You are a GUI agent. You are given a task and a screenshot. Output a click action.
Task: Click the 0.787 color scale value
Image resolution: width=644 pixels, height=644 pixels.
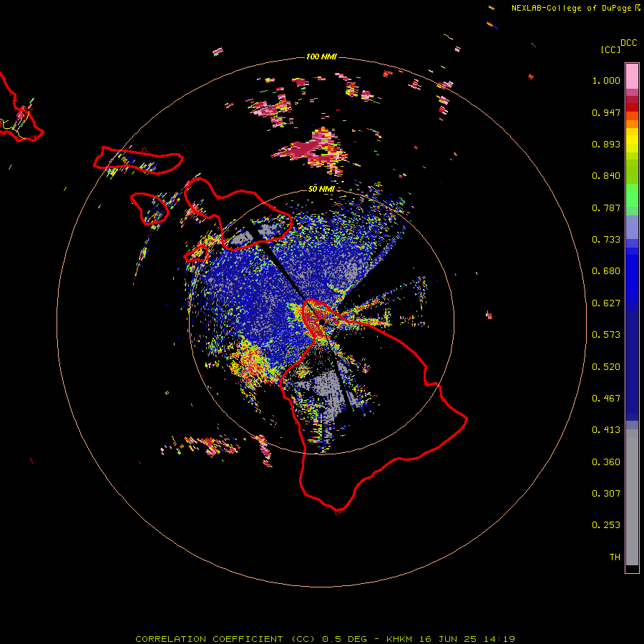pyautogui.click(x=606, y=208)
